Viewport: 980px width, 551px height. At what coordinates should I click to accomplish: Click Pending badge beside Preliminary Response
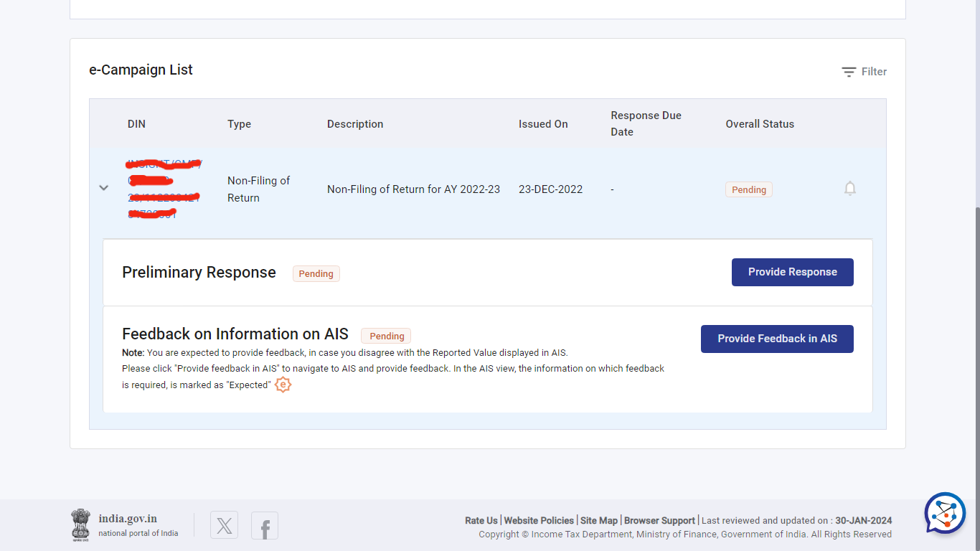[x=316, y=273]
